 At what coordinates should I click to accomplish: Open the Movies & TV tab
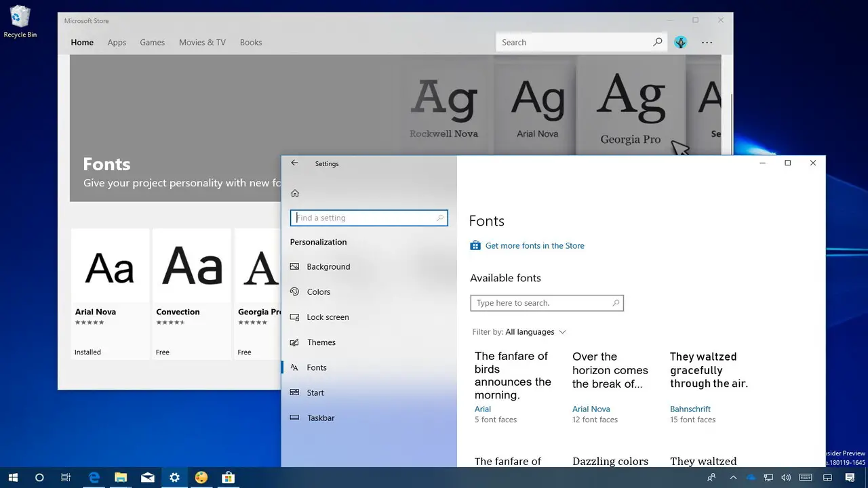202,42
